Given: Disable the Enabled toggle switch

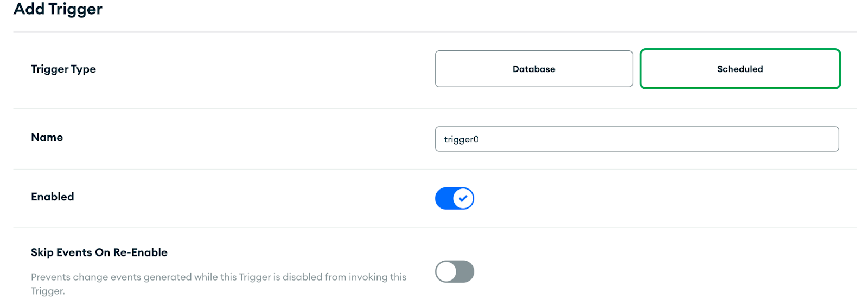Looking at the screenshot, I should tap(455, 198).
